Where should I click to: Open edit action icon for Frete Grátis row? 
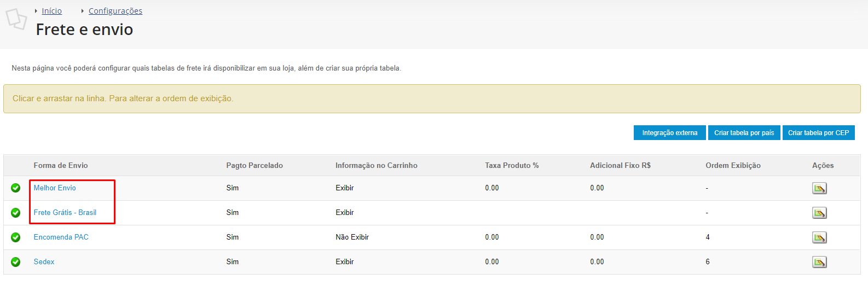click(819, 213)
